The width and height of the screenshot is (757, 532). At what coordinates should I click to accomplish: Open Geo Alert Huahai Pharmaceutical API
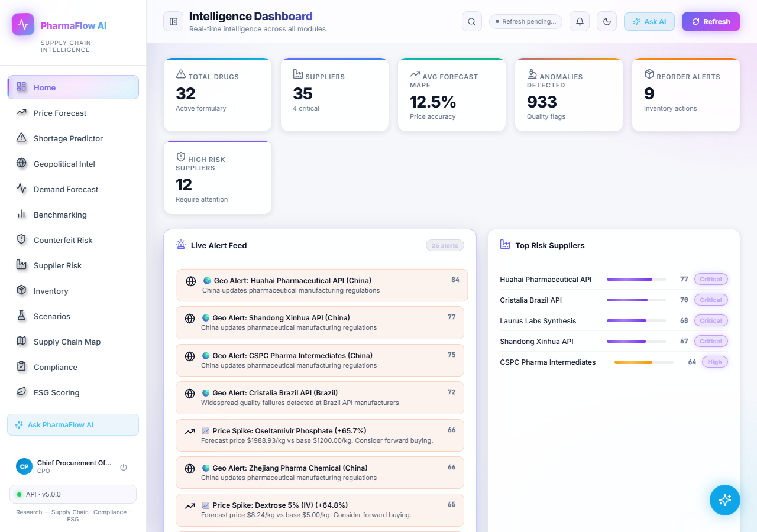(x=322, y=286)
